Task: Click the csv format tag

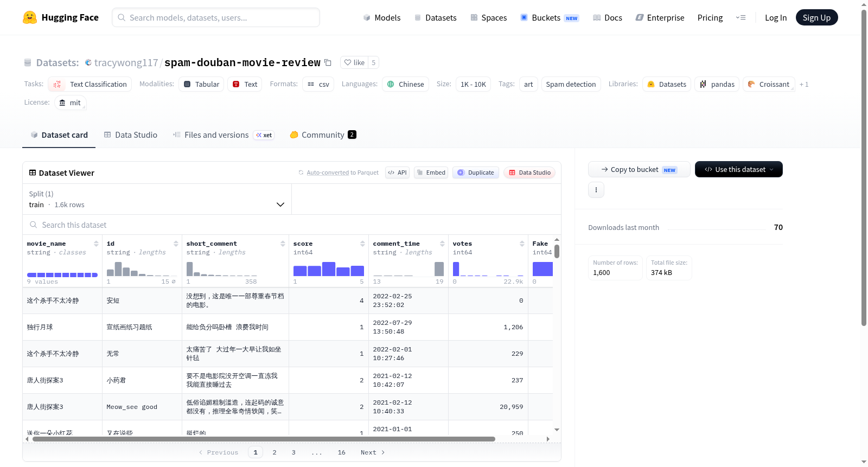Action: (x=318, y=84)
